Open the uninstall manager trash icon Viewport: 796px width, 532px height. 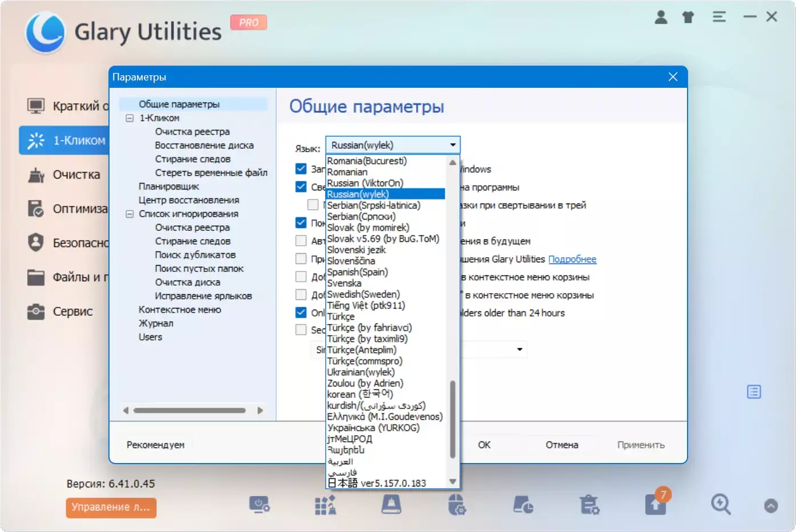pyautogui.click(x=589, y=505)
